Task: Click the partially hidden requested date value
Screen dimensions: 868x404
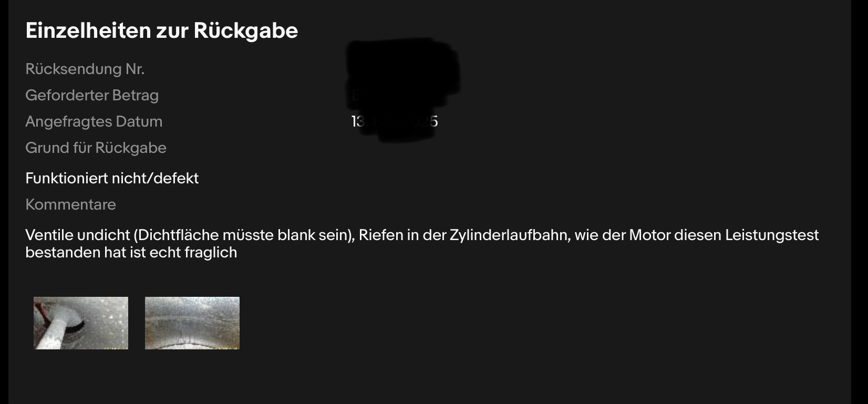Action: pos(395,121)
